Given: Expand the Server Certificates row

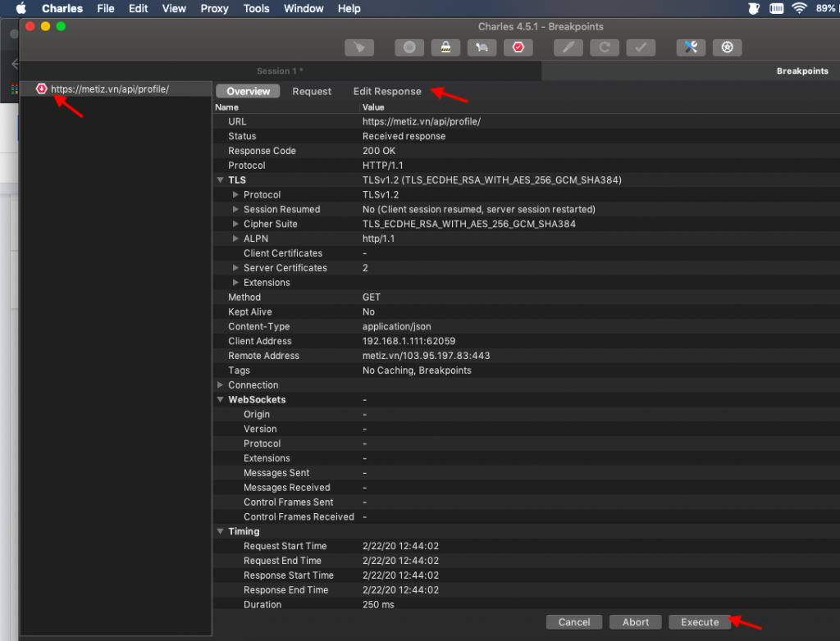Looking at the screenshot, I should 235,268.
